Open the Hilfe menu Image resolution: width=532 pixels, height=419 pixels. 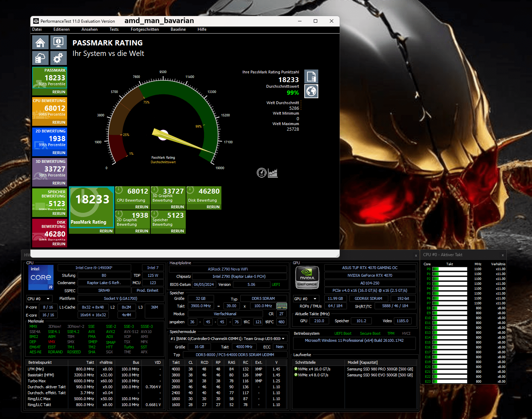[x=202, y=29]
